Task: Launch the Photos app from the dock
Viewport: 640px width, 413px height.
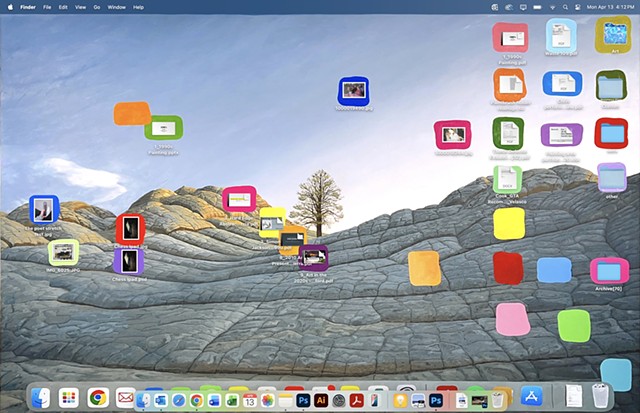Action: (x=267, y=401)
